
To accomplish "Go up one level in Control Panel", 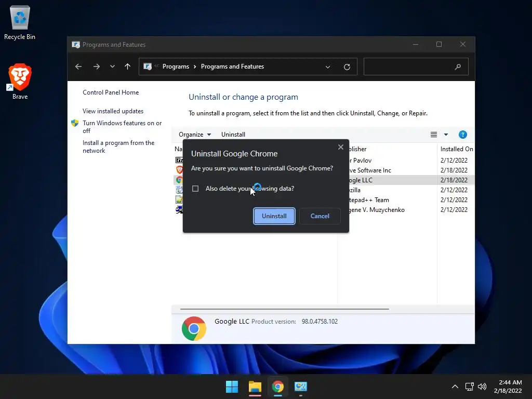I will coord(128,66).
